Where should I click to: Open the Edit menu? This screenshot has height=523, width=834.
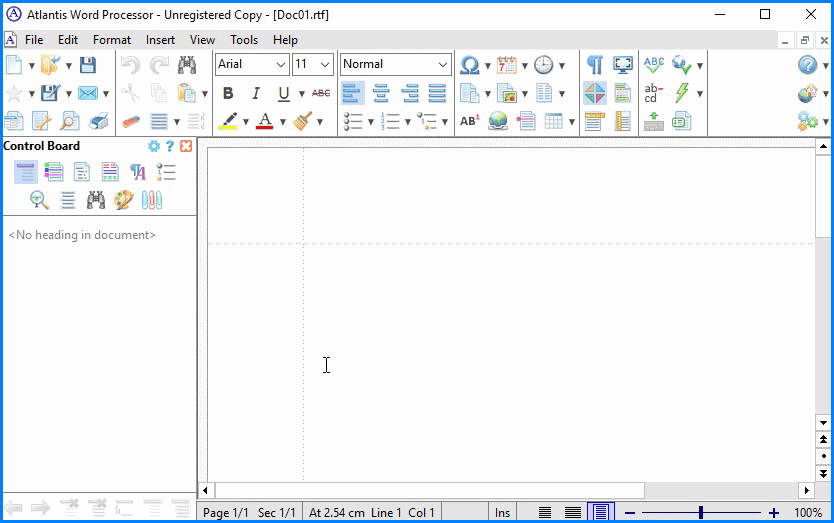[68, 40]
